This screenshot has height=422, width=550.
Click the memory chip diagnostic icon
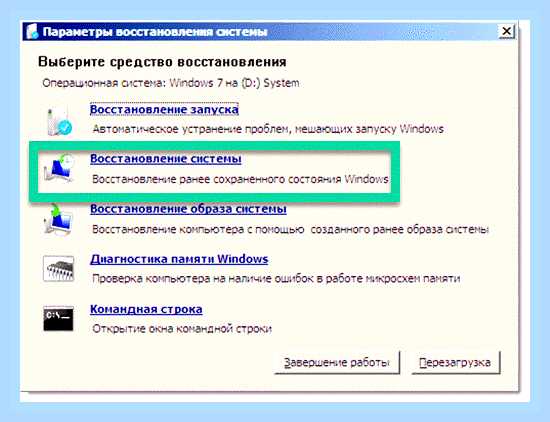(x=58, y=269)
